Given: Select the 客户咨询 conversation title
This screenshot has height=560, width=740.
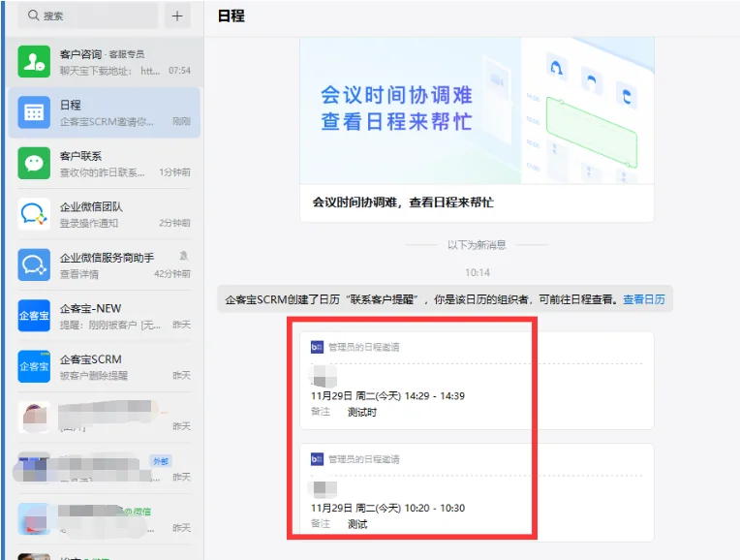Looking at the screenshot, I should tap(80, 54).
